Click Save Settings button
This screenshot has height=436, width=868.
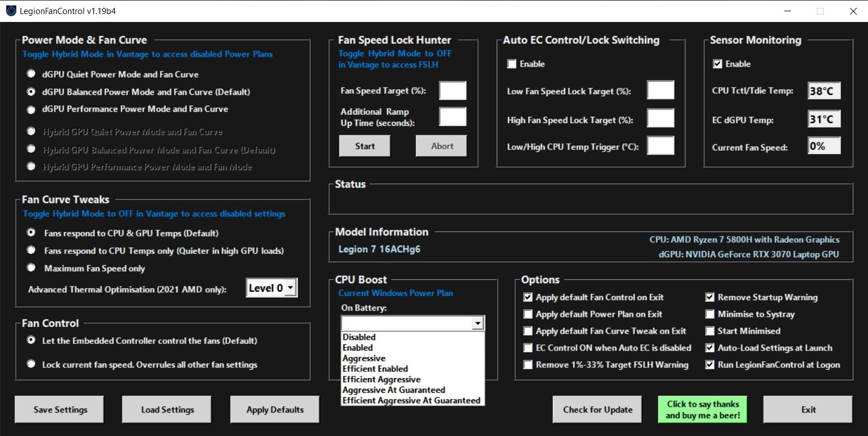[x=60, y=410]
